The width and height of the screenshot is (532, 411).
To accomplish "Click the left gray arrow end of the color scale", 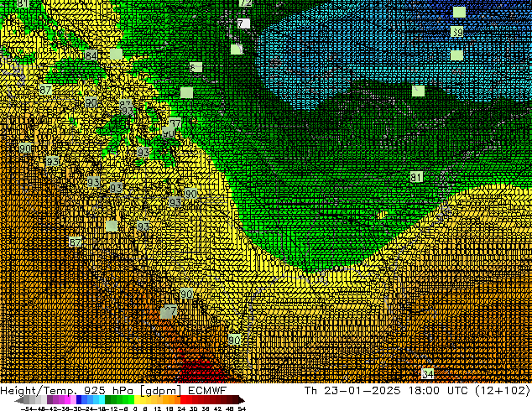I will 19,400.
